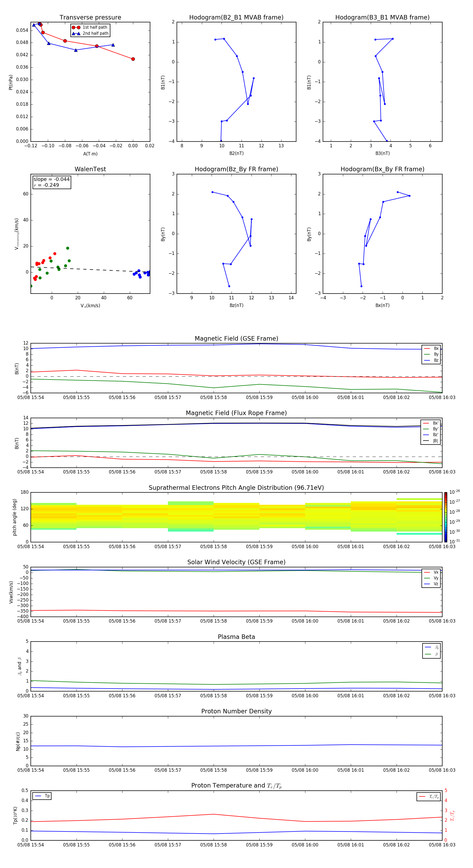Select the βp legend entry in Plasma Beta

pyautogui.click(x=431, y=647)
